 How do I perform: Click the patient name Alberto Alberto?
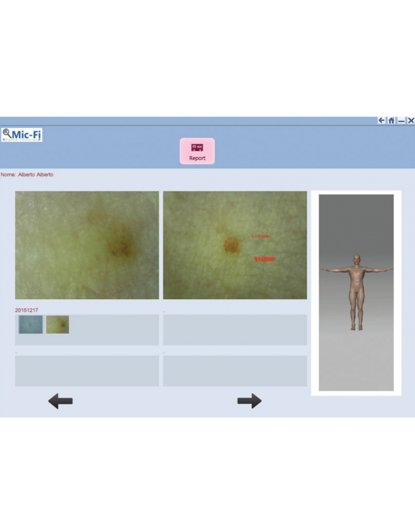[x=35, y=174]
